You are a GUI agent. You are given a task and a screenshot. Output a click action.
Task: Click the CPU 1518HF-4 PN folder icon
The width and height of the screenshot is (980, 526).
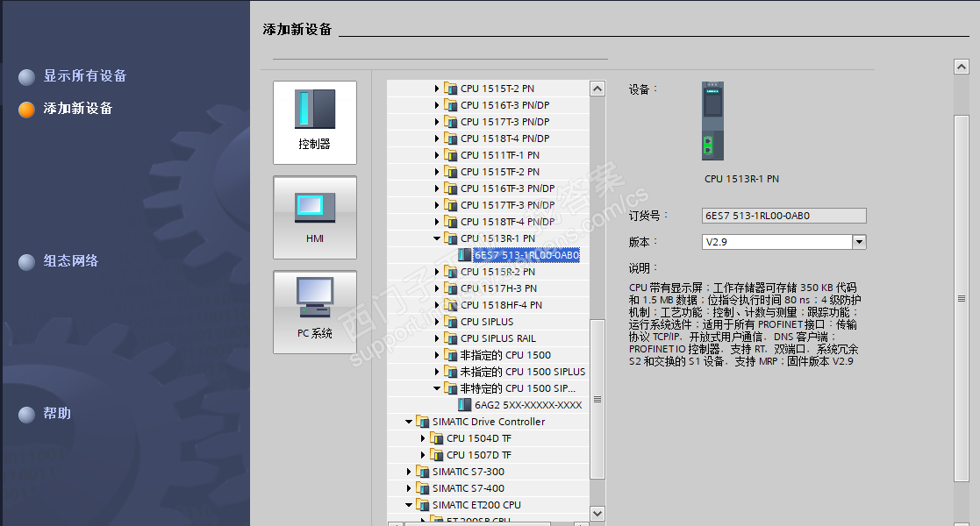point(451,305)
